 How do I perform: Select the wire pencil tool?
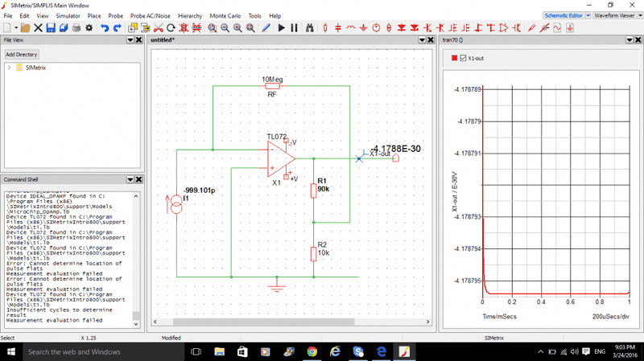coord(266,28)
